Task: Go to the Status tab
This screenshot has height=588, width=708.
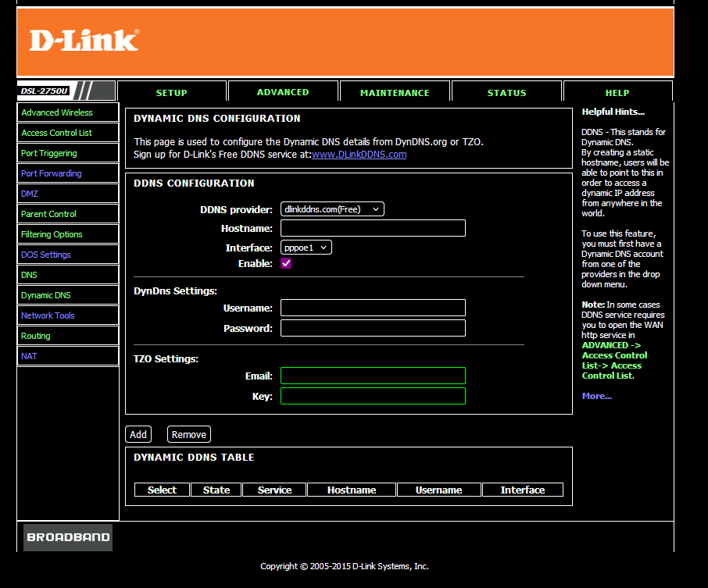Action: pyautogui.click(x=506, y=93)
